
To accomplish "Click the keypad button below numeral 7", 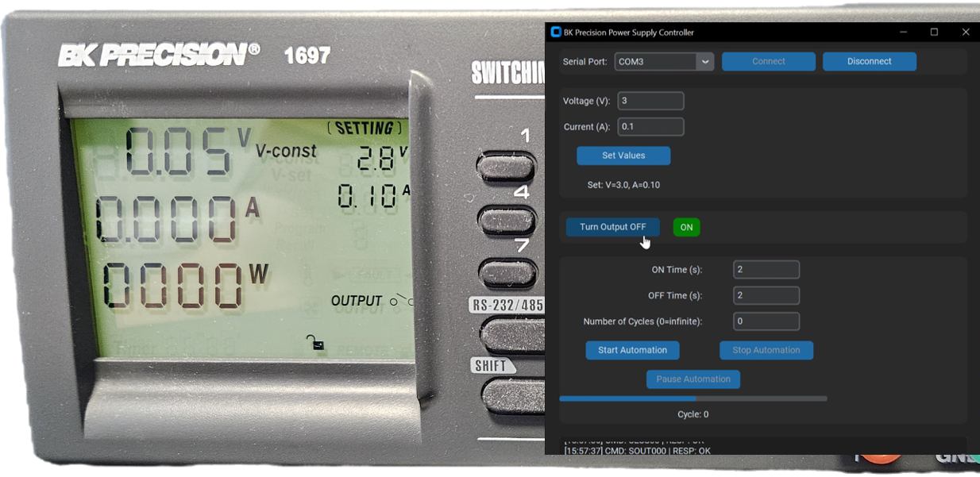I will pos(508,274).
